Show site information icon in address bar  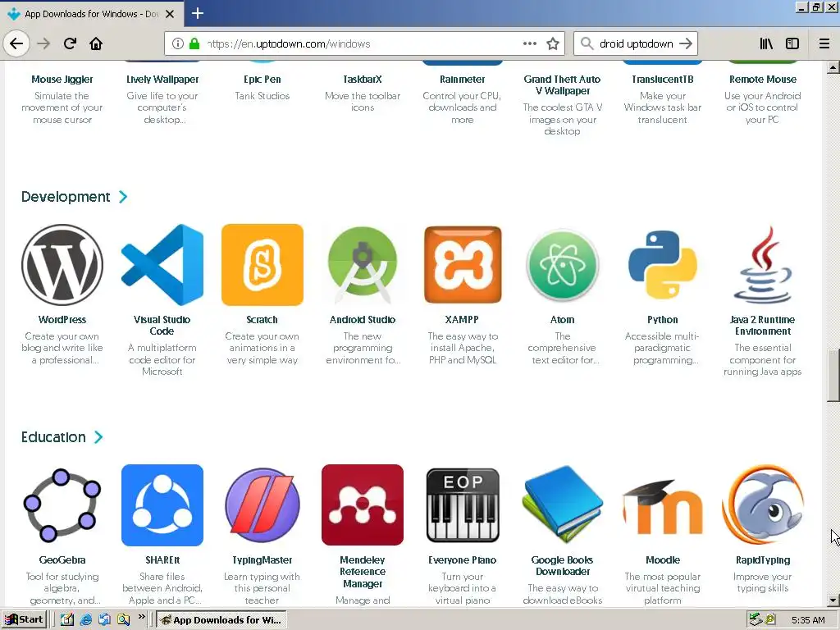177,44
